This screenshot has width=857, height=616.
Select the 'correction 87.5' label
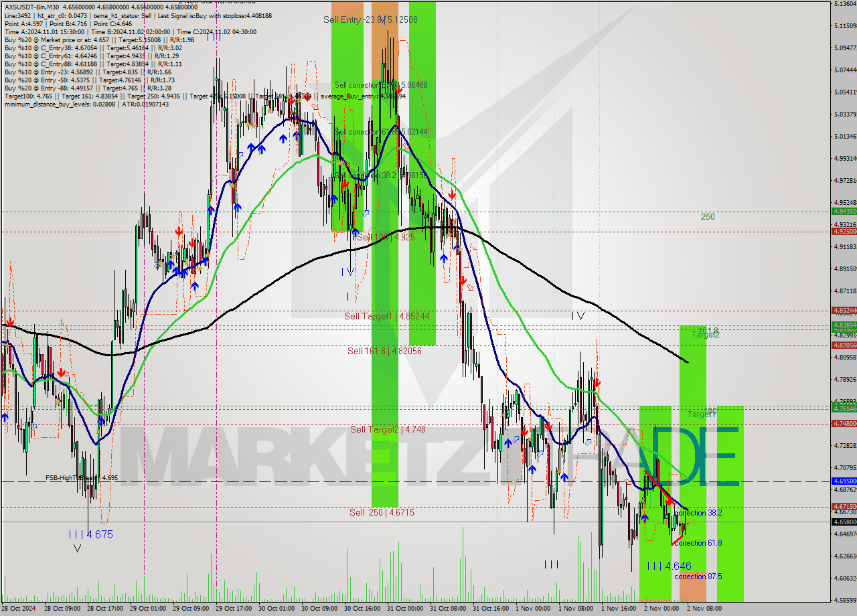coord(698,576)
